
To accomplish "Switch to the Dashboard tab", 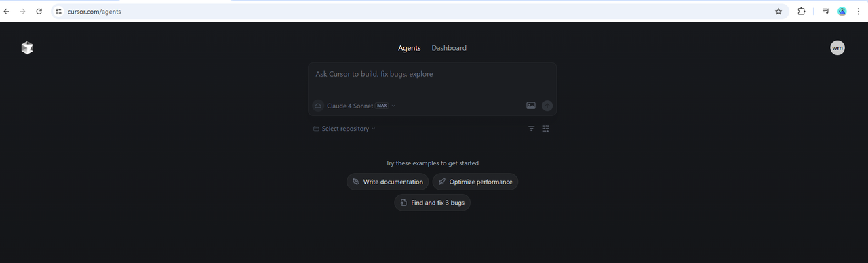I will click(x=449, y=48).
